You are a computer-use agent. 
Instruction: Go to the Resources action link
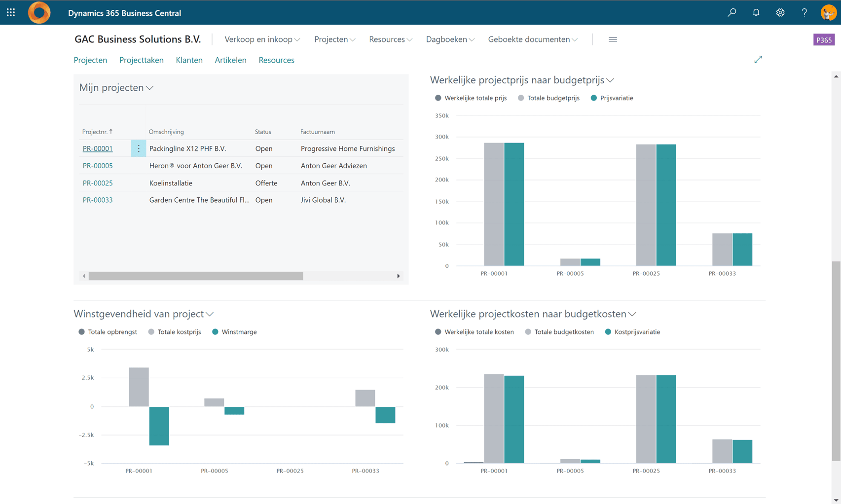276,60
